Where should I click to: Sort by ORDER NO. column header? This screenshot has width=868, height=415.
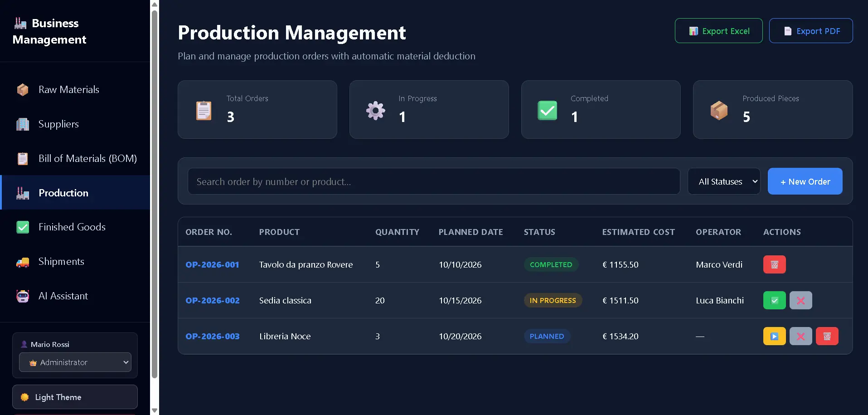tap(209, 232)
